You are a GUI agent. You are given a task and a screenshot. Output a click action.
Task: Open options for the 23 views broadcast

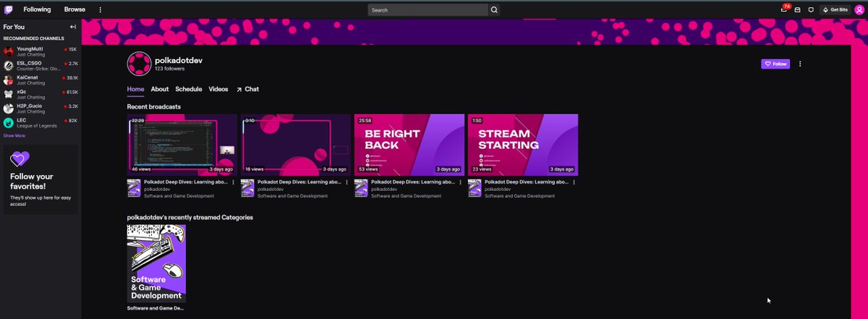point(574,183)
